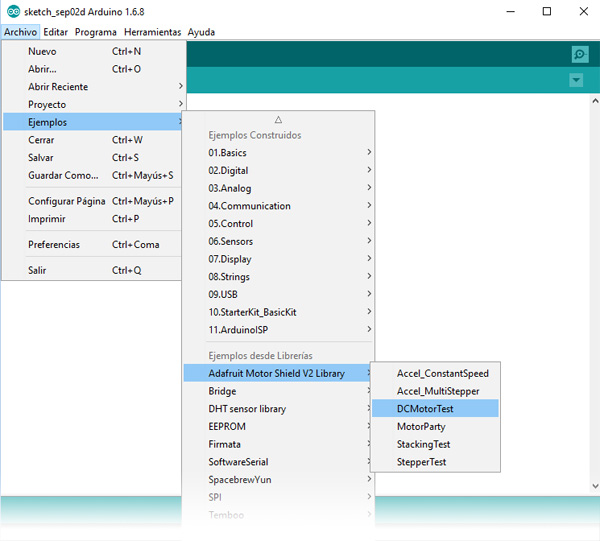This screenshot has height=541, width=600.
Task: Open Preferencias from the Archivo menu
Action: 54,244
